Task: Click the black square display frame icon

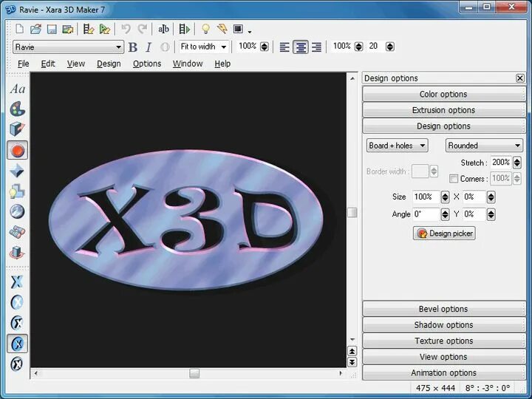Action: [x=238, y=29]
